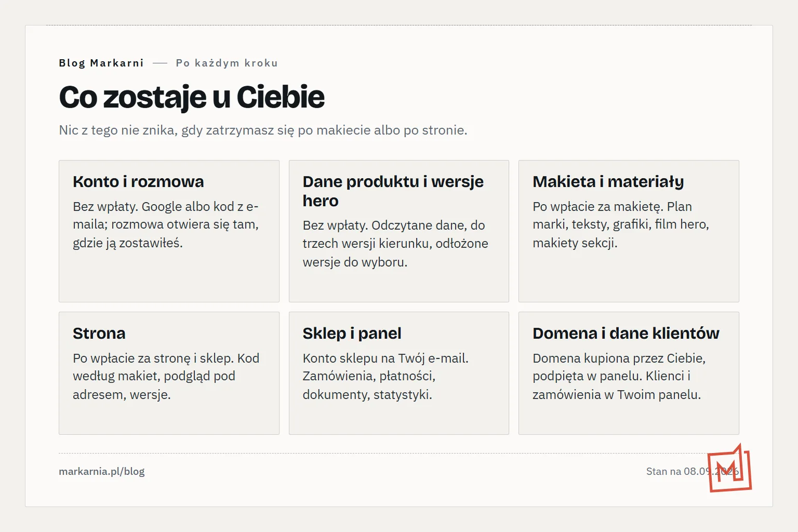Click the Strona description about Kod według makiet
Image resolution: width=798 pixels, height=532 pixels.
coord(166,376)
